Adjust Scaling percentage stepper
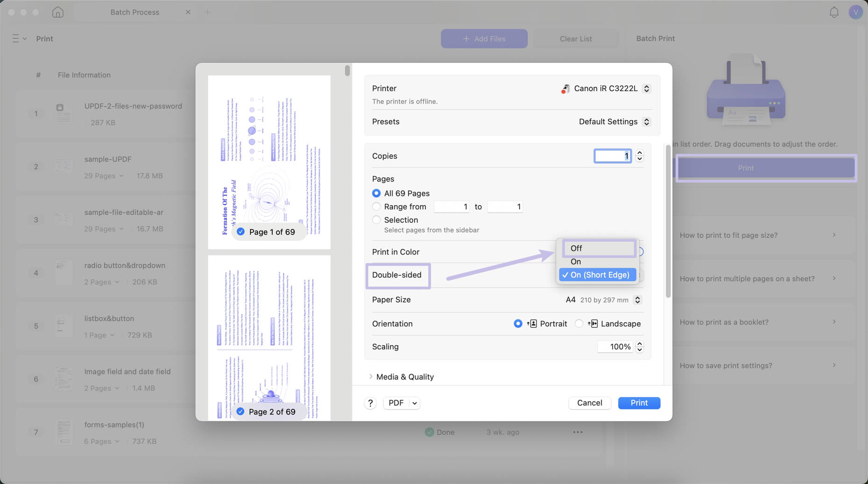This screenshot has height=484, width=868. 640,347
